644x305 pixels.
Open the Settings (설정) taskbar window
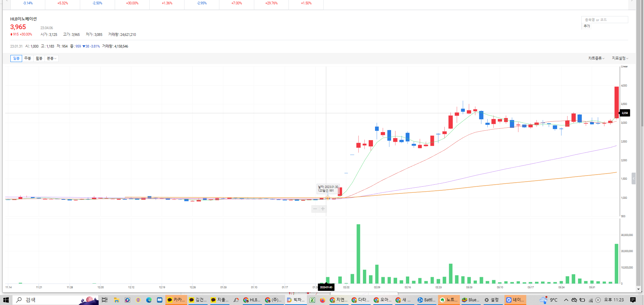pos(492,300)
